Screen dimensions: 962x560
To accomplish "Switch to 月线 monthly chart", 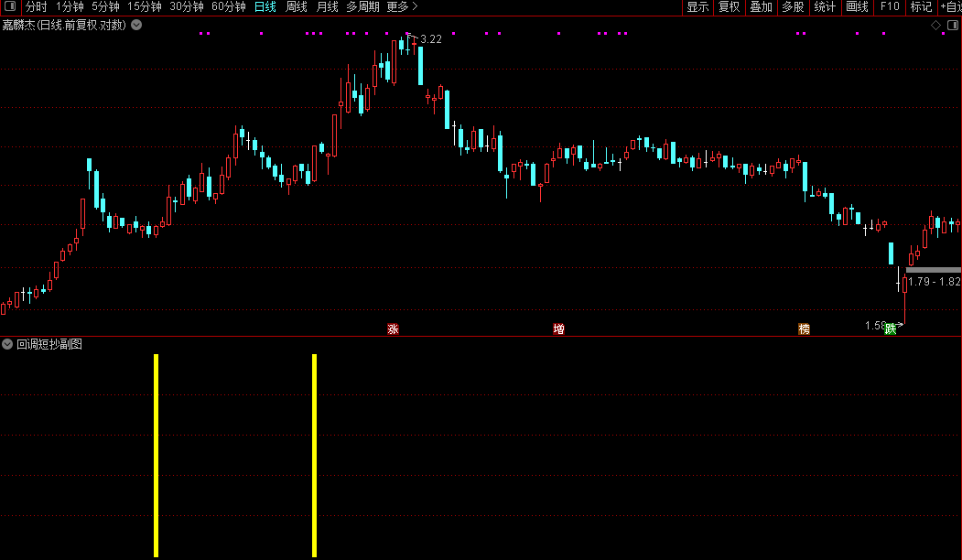I will 327,6.
